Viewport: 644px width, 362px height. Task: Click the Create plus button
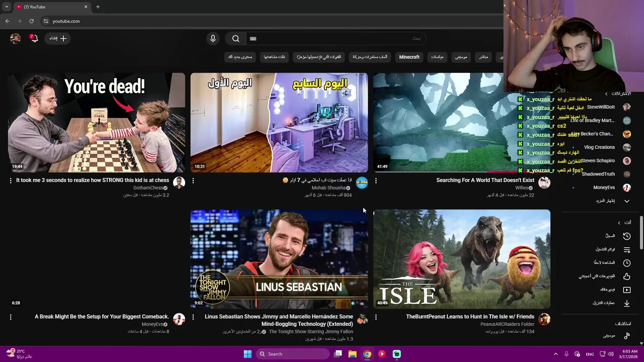click(58, 38)
